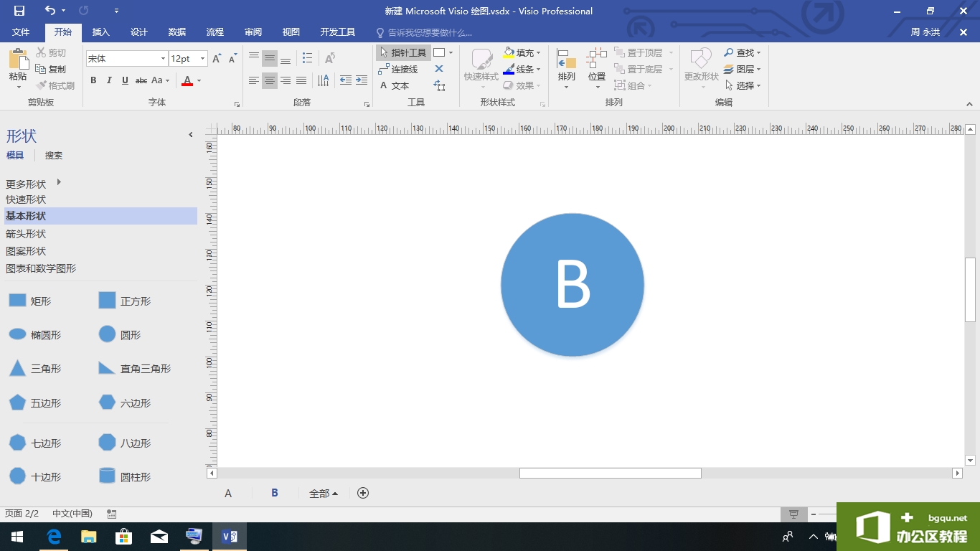Change text direction icon

point(324,80)
